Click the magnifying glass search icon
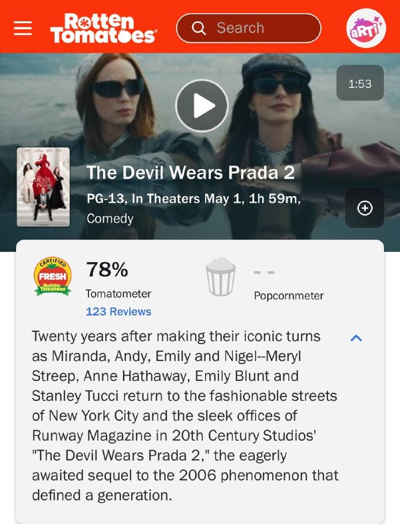This screenshot has width=400, height=532. coord(198,28)
